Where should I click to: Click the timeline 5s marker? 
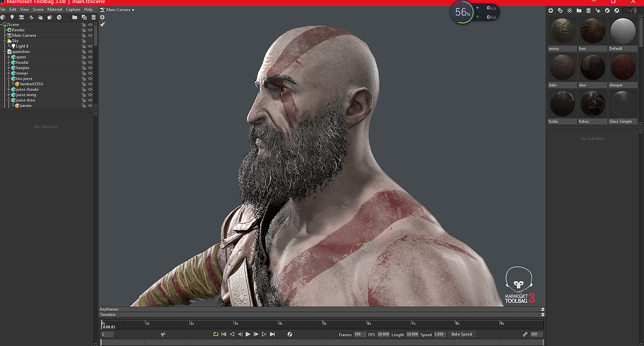[x=325, y=323]
